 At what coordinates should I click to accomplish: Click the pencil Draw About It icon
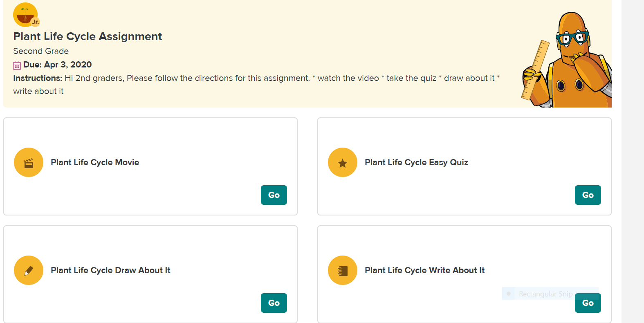[29, 270]
